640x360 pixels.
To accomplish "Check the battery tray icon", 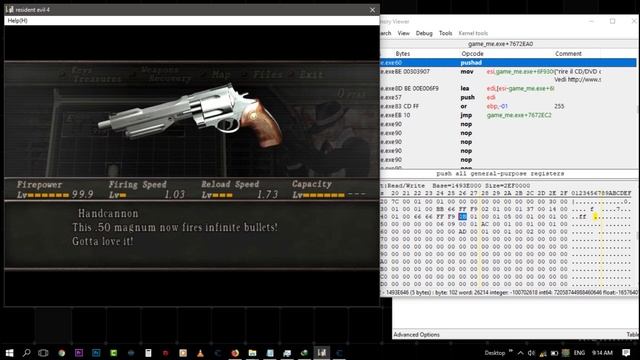I will [x=554, y=353].
